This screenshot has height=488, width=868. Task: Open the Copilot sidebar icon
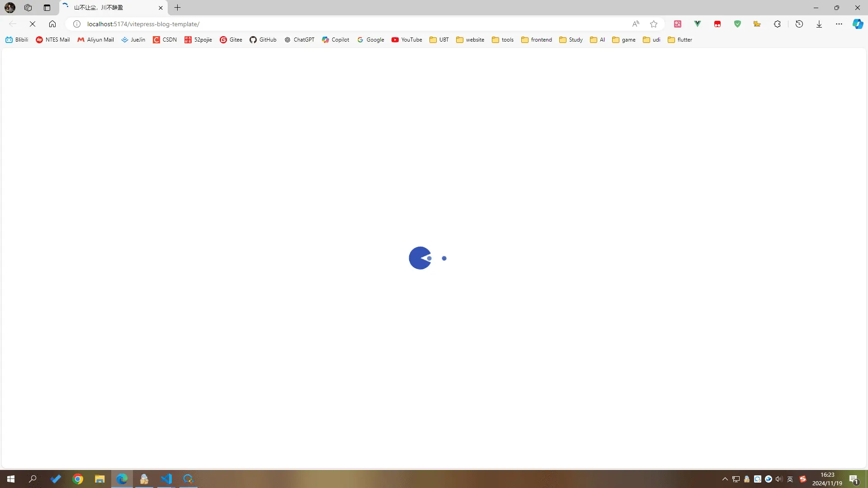coord(858,24)
